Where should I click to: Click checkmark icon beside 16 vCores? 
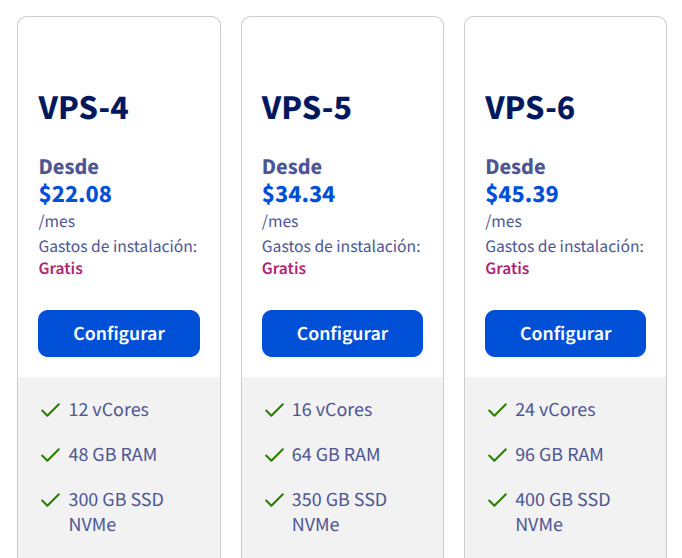273,410
